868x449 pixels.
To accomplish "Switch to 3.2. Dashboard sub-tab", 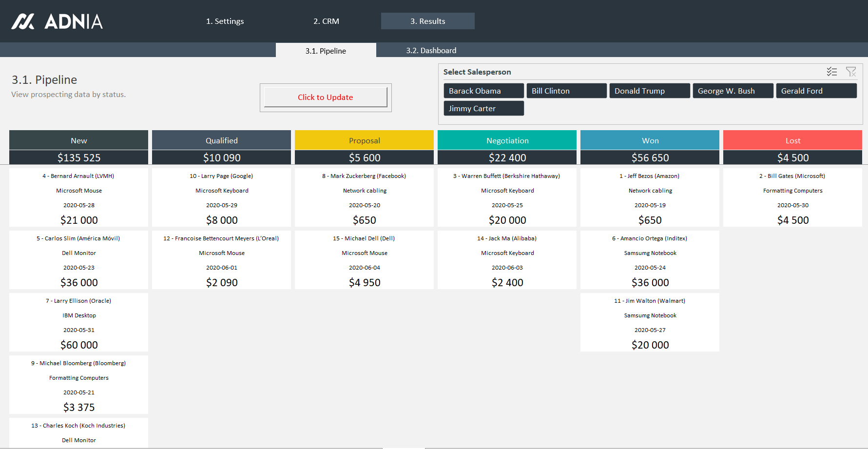I will coord(431,50).
